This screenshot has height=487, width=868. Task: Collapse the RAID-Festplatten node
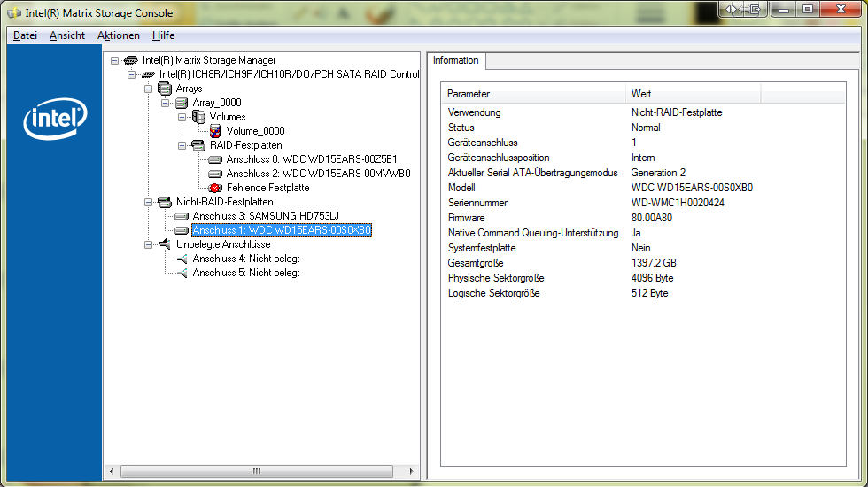click(x=182, y=145)
